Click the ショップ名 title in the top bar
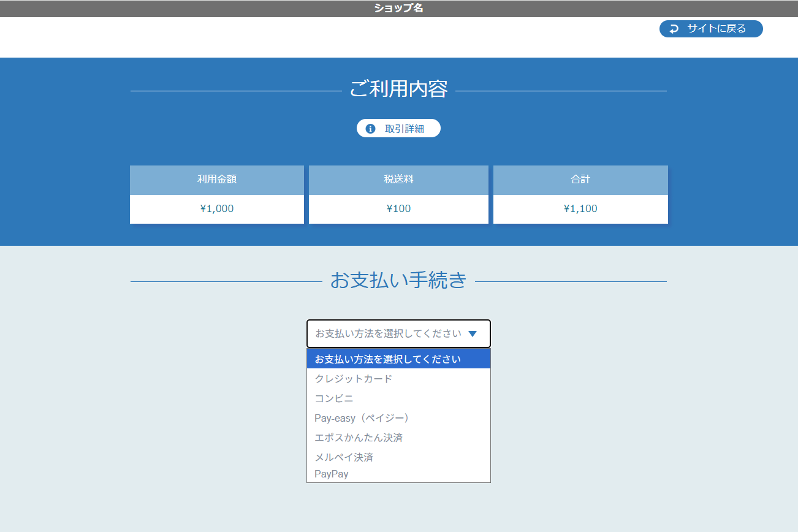The height and width of the screenshot is (532, 798). point(398,9)
